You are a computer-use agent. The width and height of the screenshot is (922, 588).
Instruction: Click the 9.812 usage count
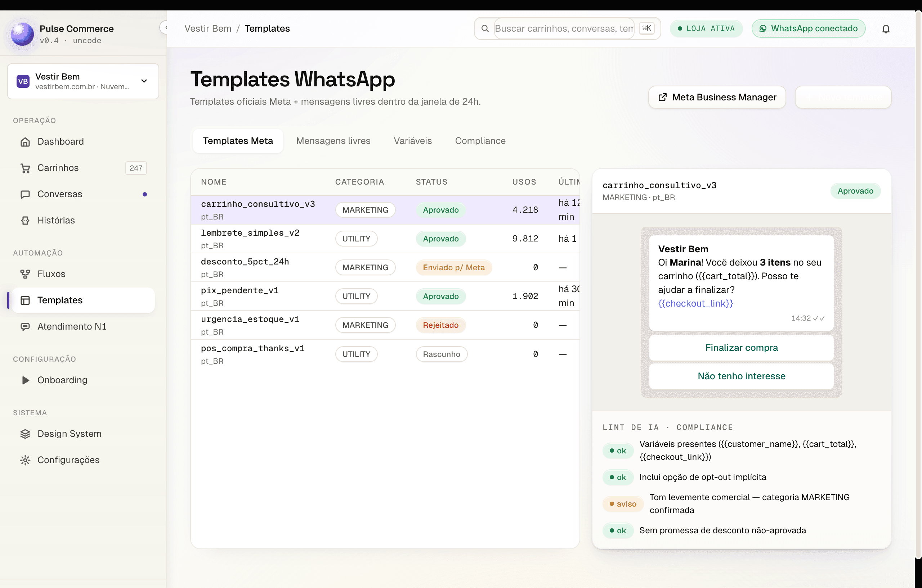tap(525, 239)
